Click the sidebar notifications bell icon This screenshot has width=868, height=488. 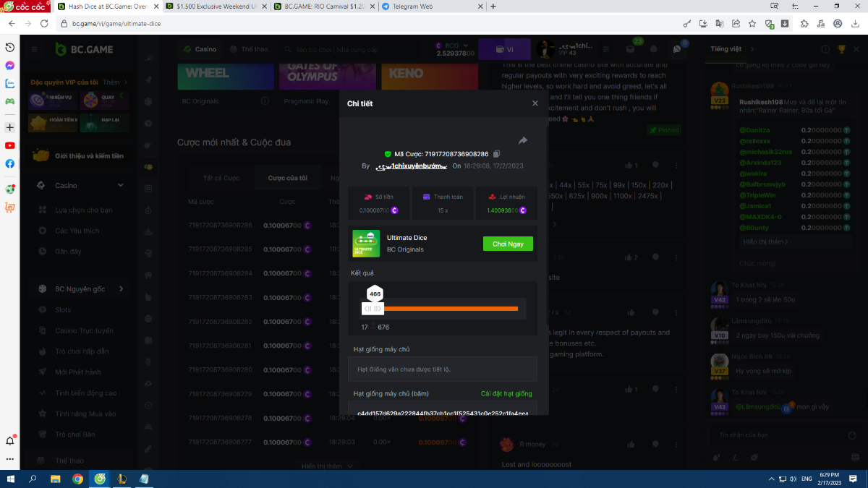click(10, 440)
